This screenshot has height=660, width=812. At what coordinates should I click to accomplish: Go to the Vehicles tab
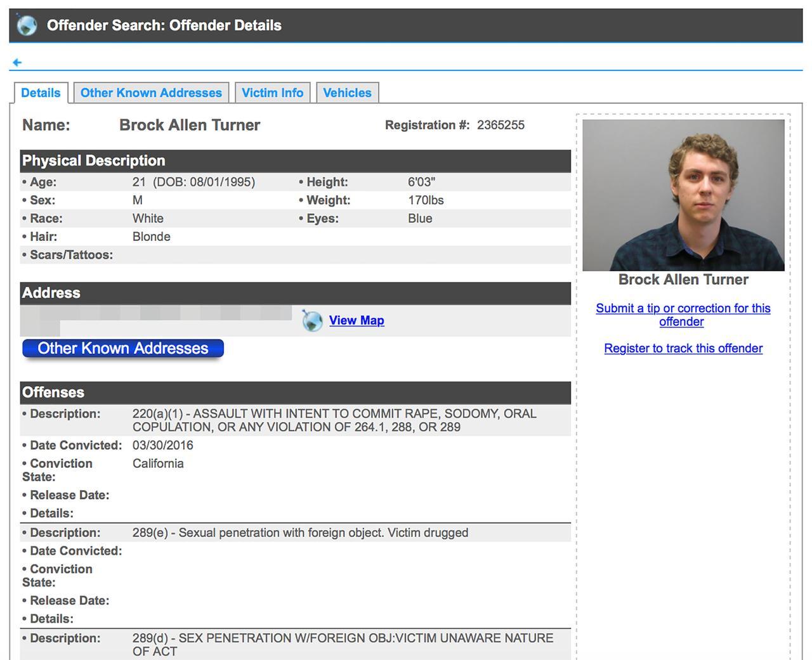347,93
